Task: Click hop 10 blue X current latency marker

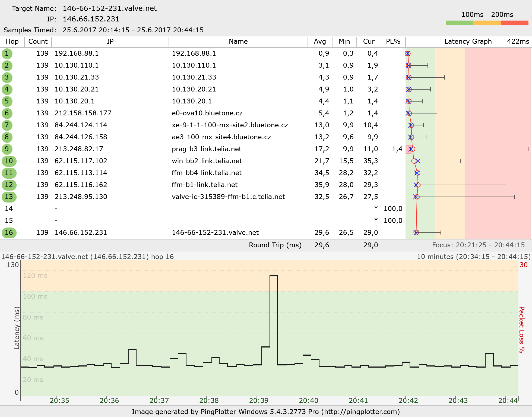Action: (x=418, y=161)
